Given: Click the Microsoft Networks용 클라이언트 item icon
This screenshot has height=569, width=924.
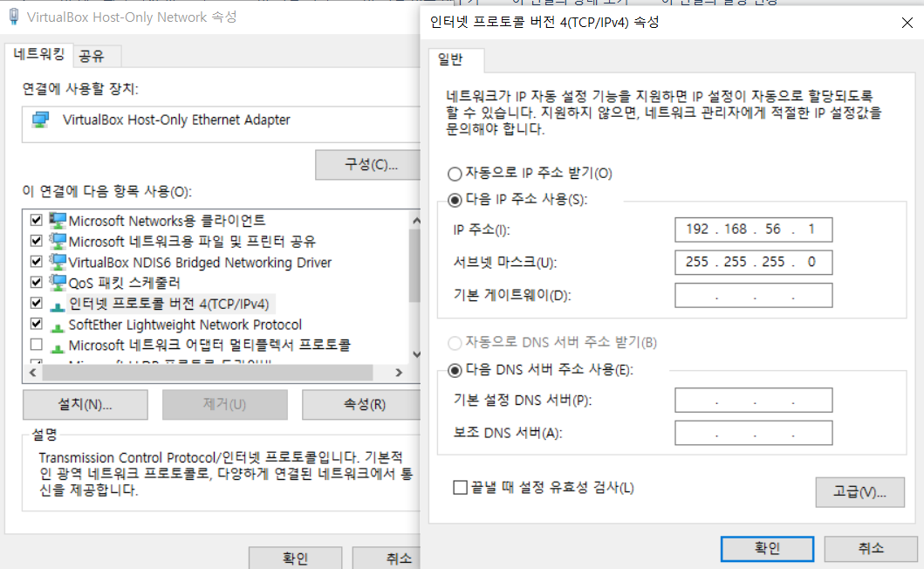Looking at the screenshot, I should click(58, 221).
